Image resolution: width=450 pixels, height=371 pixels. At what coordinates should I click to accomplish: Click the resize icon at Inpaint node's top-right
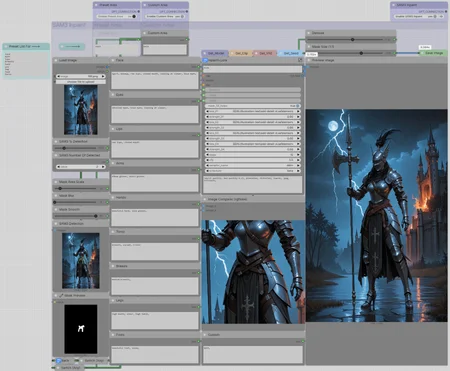point(300,60)
